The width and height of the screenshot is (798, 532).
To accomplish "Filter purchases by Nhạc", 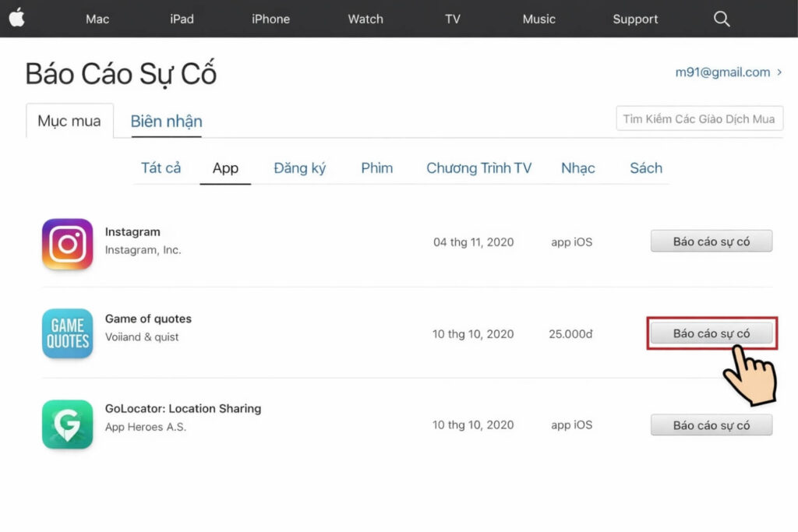I will tap(577, 167).
